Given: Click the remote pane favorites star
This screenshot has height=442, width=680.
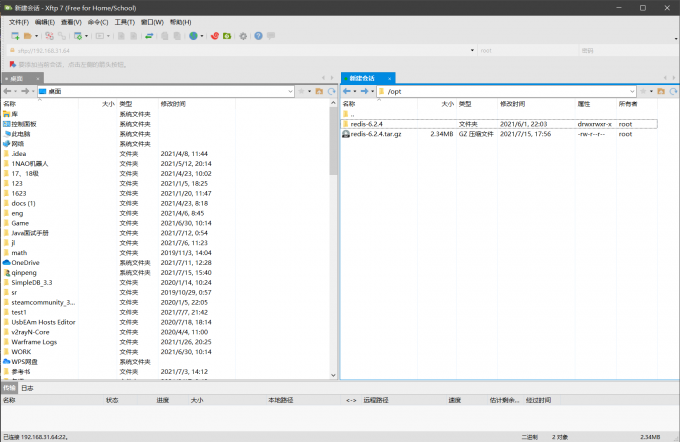Looking at the screenshot, I should pos(643,91).
